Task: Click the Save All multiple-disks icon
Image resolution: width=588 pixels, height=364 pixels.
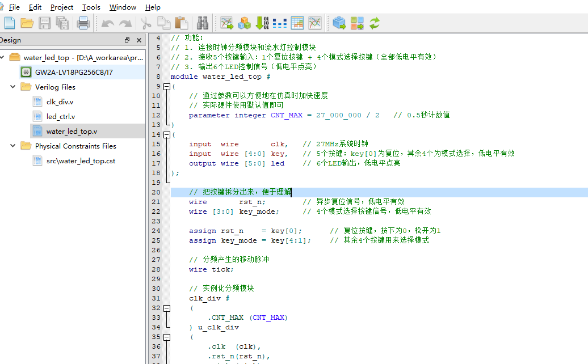Action: (x=62, y=23)
